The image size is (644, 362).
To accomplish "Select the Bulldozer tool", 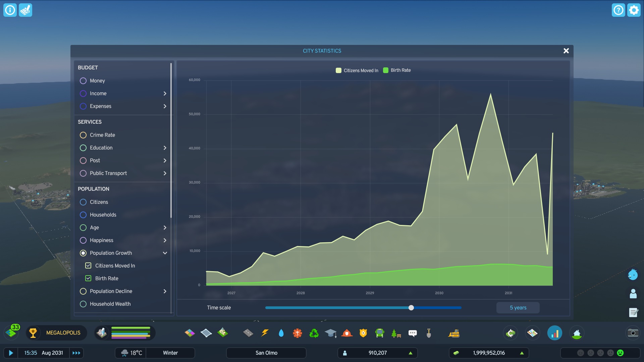I will pyautogui.click(x=454, y=333).
